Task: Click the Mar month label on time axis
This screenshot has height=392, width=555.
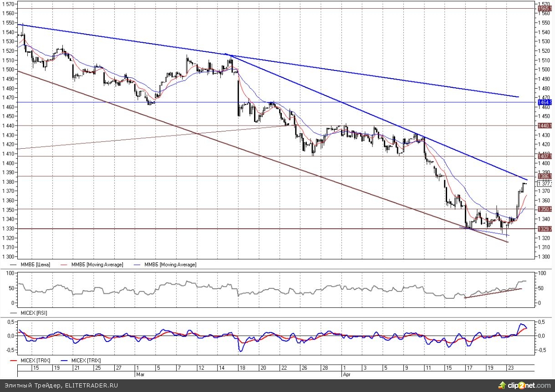Action: (x=140, y=374)
